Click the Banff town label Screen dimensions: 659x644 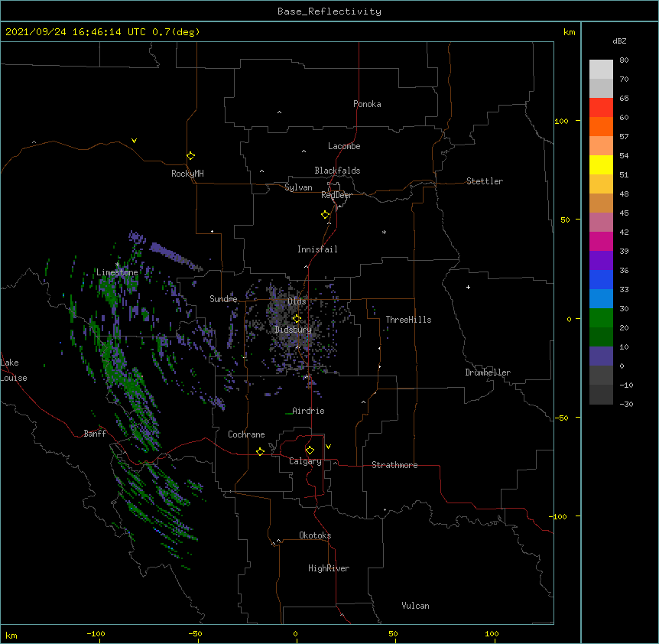coord(95,434)
